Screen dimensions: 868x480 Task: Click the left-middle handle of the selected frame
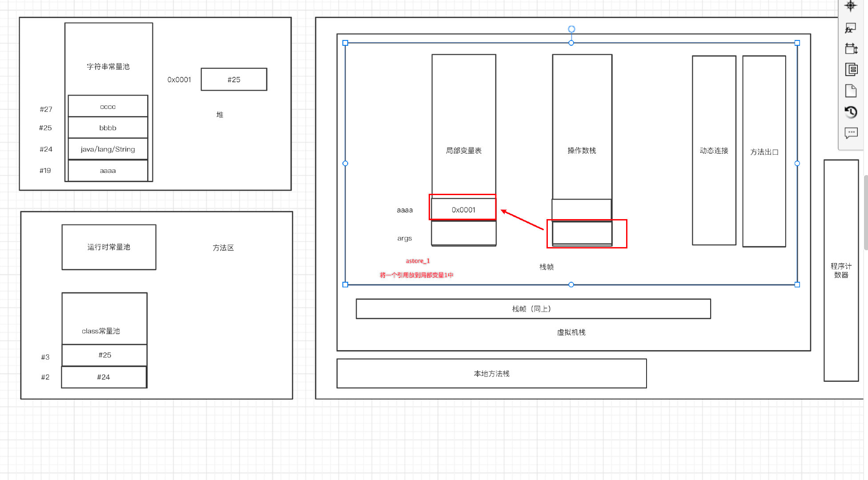[x=346, y=164]
